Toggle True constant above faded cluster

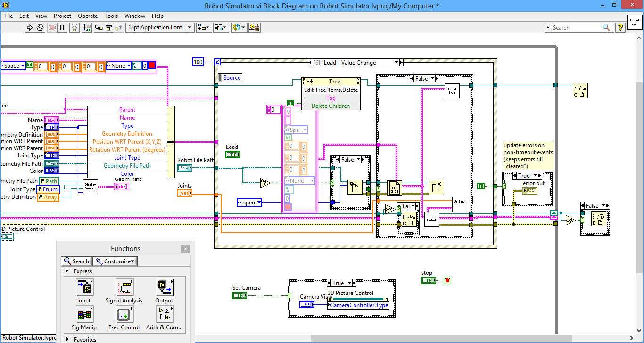pyautogui.click(x=290, y=103)
